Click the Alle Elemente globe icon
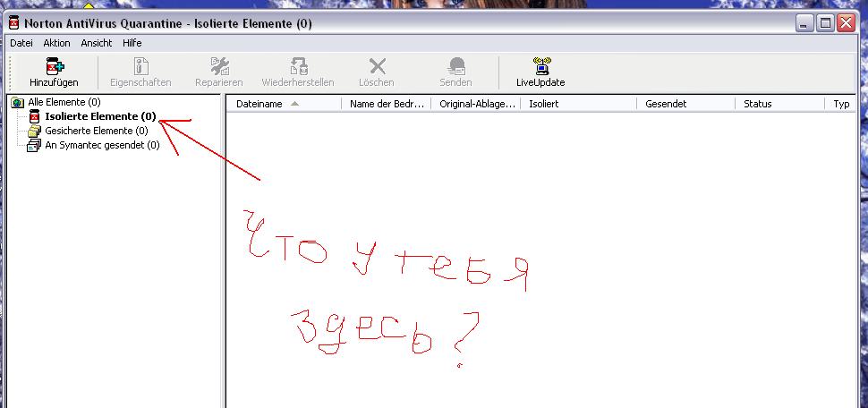The image size is (868, 408). pos(18,102)
